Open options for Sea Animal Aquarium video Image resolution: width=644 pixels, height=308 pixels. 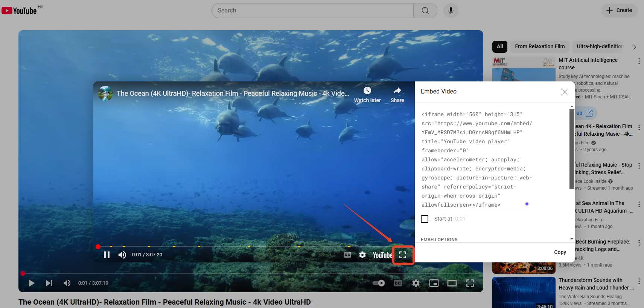pyautogui.click(x=639, y=204)
